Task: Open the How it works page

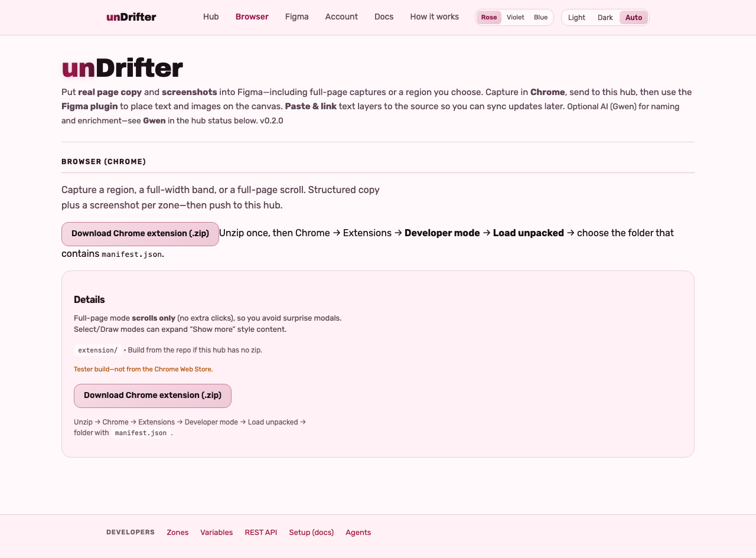Action: [x=434, y=17]
